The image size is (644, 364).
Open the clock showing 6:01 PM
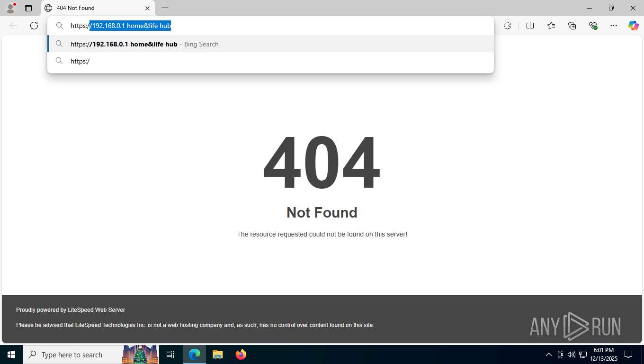603,355
